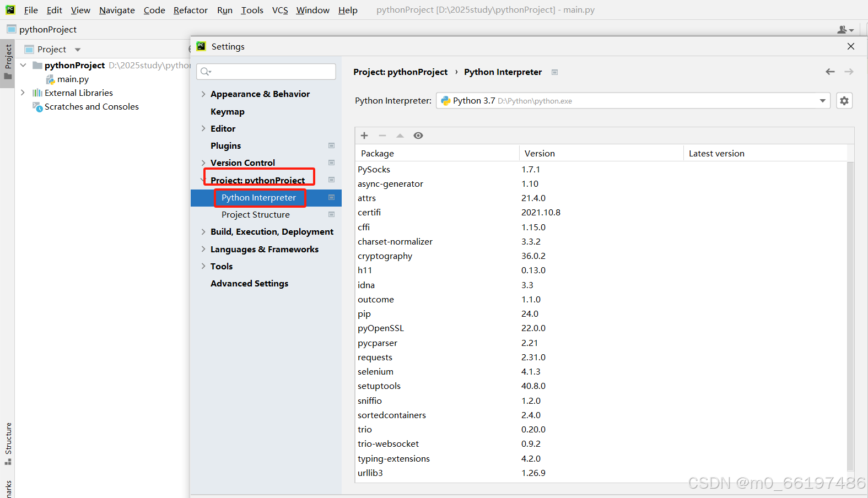The image size is (868, 498).
Task: Select Project Structure settings
Action: coord(255,214)
